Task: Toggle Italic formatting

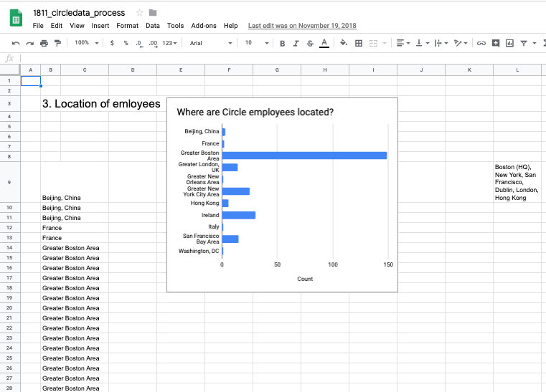Action: 296,43
